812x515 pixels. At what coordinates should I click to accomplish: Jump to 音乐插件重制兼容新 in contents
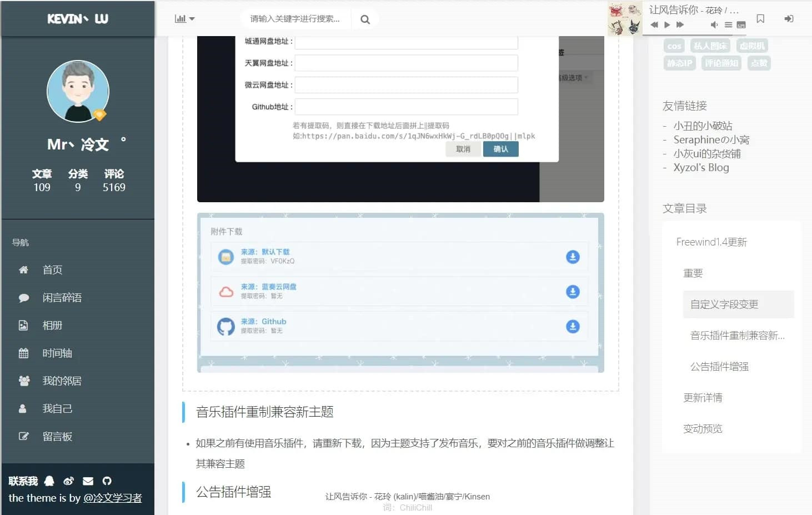pyautogui.click(x=738, y=336)
